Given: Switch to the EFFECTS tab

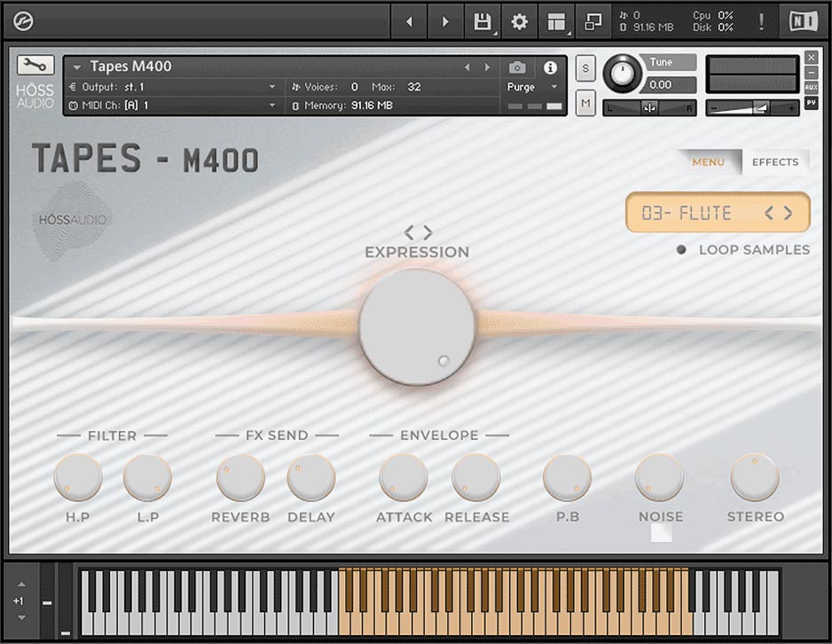Looking at the screenshot, I should [774, 161].
